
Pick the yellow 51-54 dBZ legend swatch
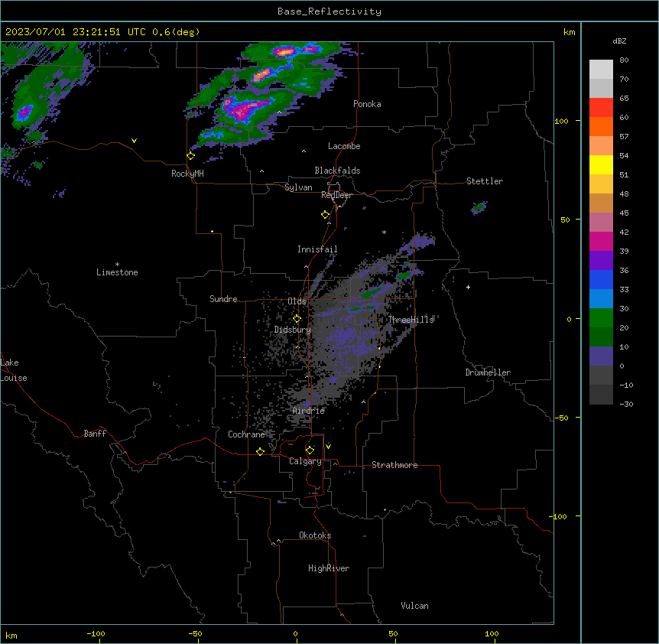click(601, 164)
